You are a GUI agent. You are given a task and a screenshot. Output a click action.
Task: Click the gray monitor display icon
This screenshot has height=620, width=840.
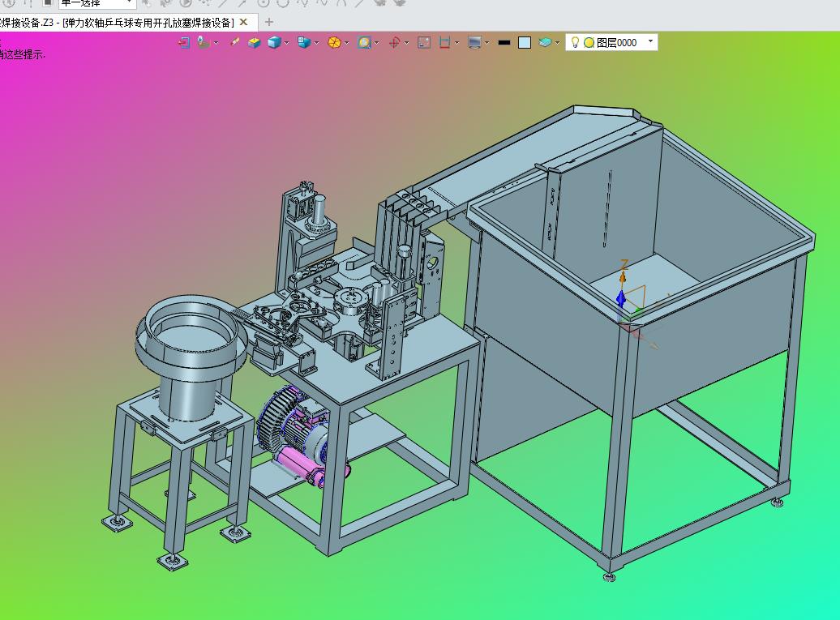[474, 43]
